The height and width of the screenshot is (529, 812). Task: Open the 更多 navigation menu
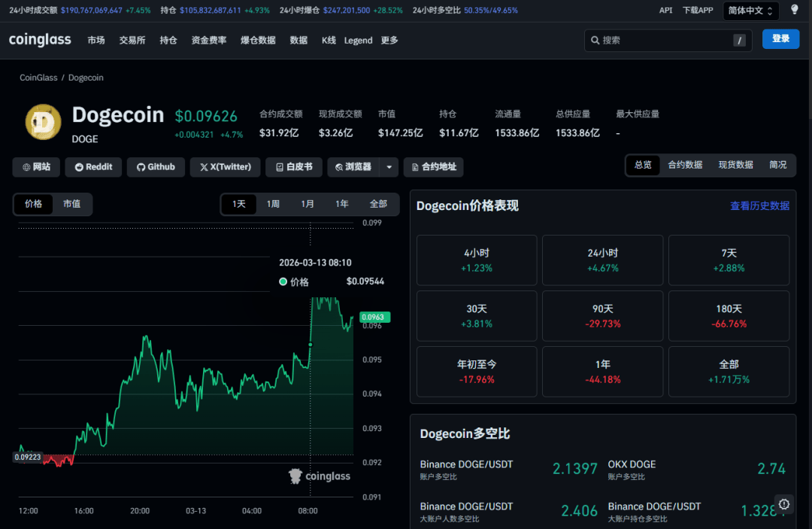tap(389, 40)
